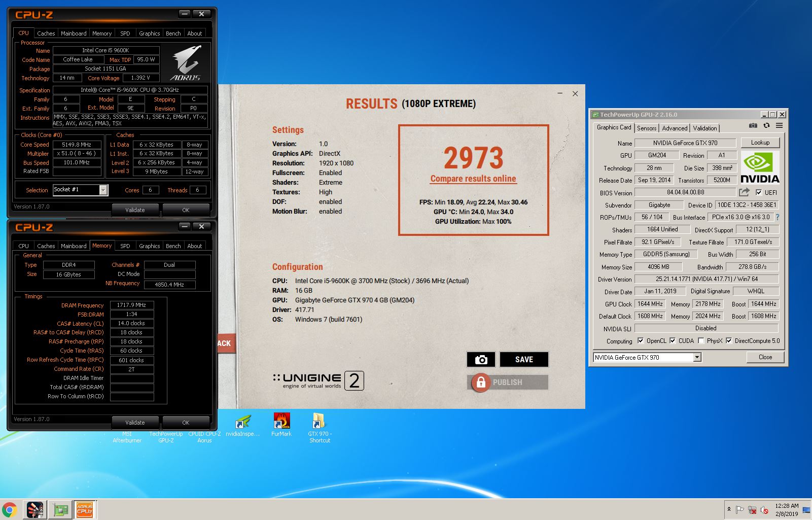Click SAVE in Superposition results
Viewport: 812px width, 520px height.
524,359
